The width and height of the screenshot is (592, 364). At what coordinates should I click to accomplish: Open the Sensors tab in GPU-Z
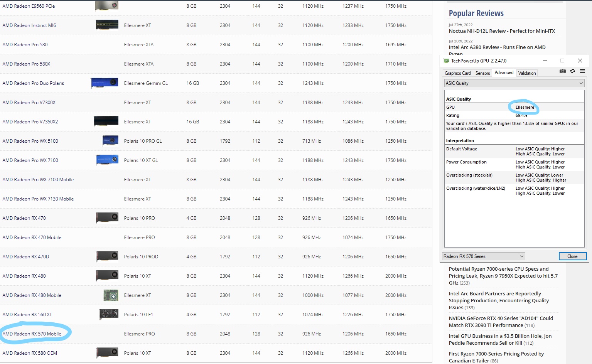(482, 73)
